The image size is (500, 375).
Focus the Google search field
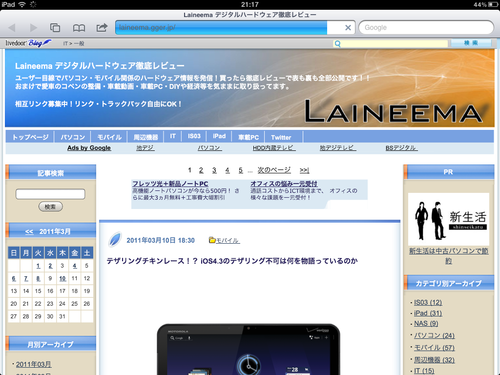point(426,28)
